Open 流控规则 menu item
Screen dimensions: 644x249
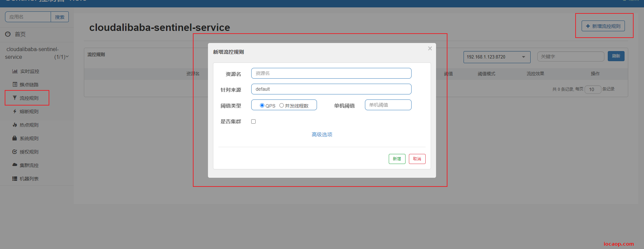click(29, 98)
